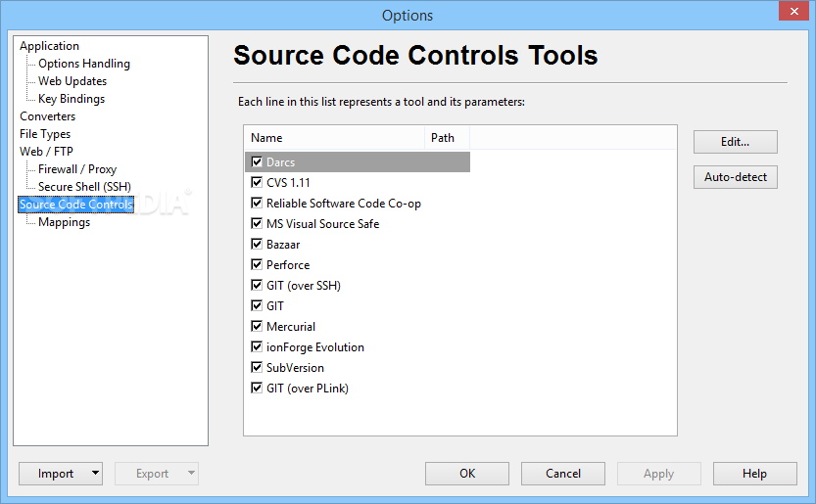Open Secure Shell (SSH) settings
Image resolution: width=816 pixels, height=504 pixels.
click(x=84, y=187)
